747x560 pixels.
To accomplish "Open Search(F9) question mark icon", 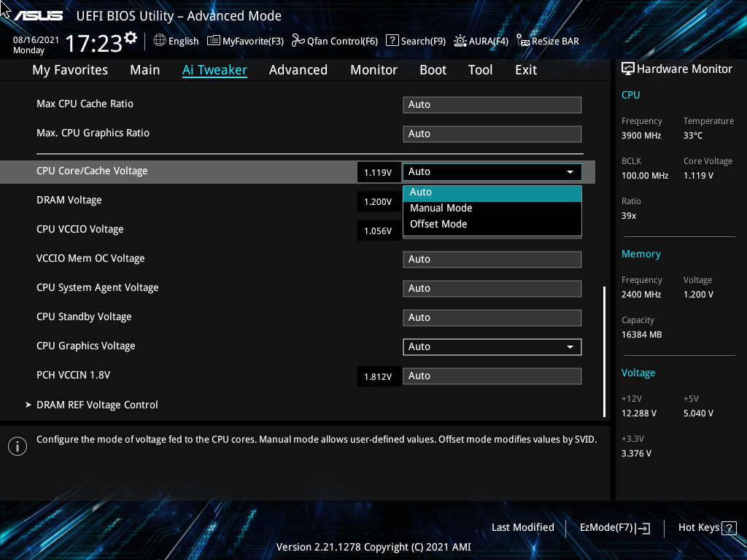I will tap(392, 41).
